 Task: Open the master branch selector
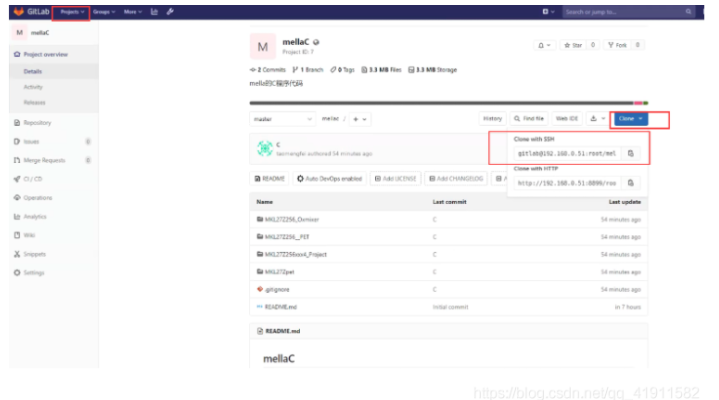(282, 119)
